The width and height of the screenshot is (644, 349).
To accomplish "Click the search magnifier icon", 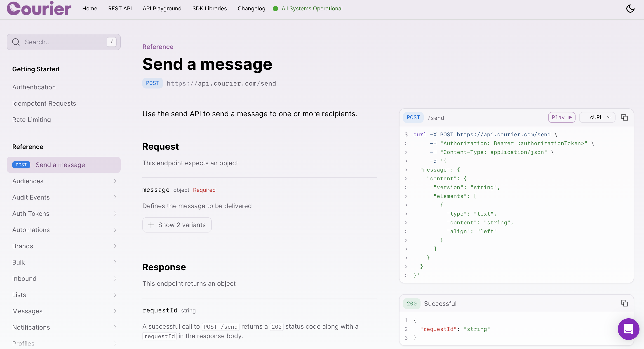I will (16, 42).
